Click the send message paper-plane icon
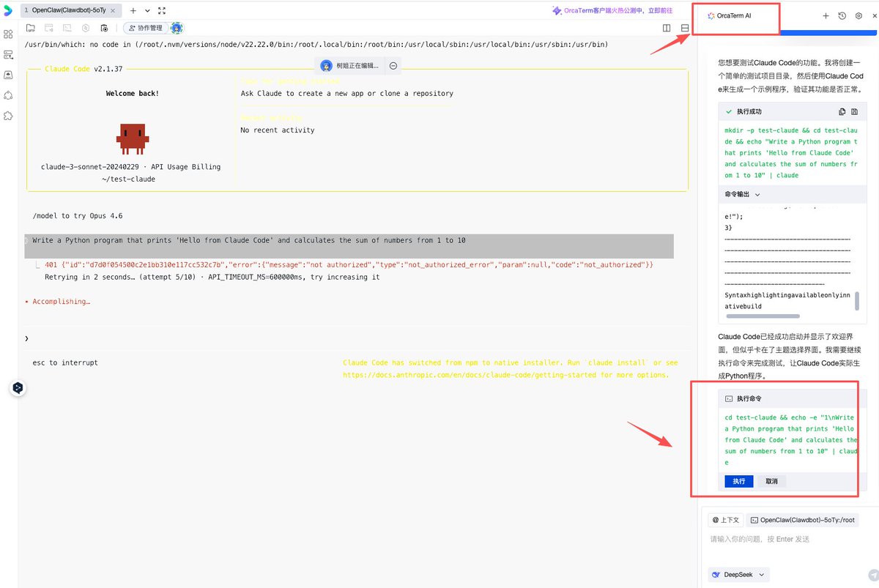 click(873, 575)
